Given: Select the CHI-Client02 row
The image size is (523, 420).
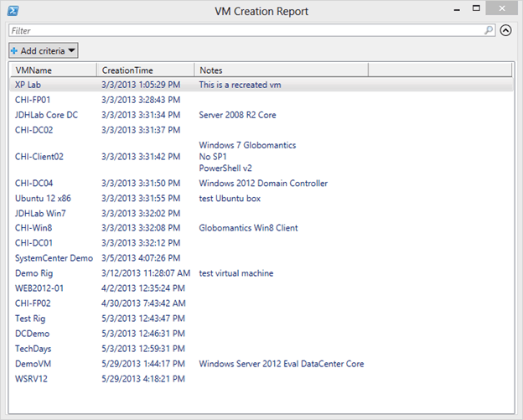Looking at the screenshot, I should (261, 157).
